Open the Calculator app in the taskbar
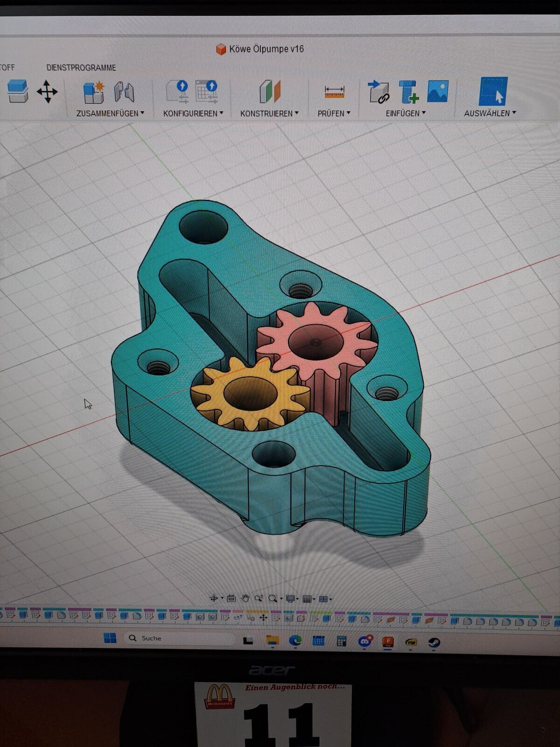 pos(342,641)
